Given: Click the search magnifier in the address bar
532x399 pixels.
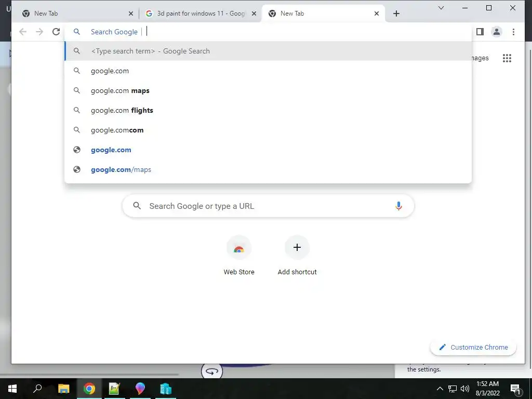Looking at the screenshot, I should click(x=77, y=32).
